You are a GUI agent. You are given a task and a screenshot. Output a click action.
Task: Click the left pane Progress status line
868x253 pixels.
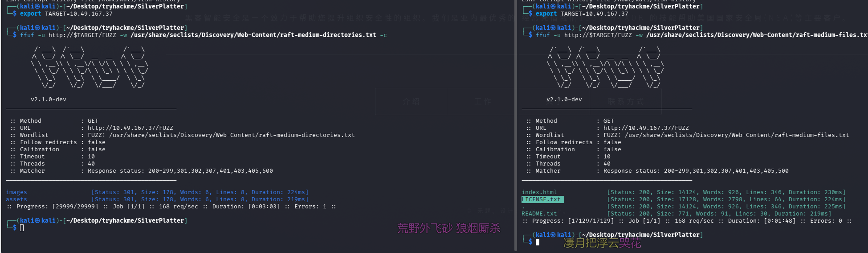tap(171, 207)
